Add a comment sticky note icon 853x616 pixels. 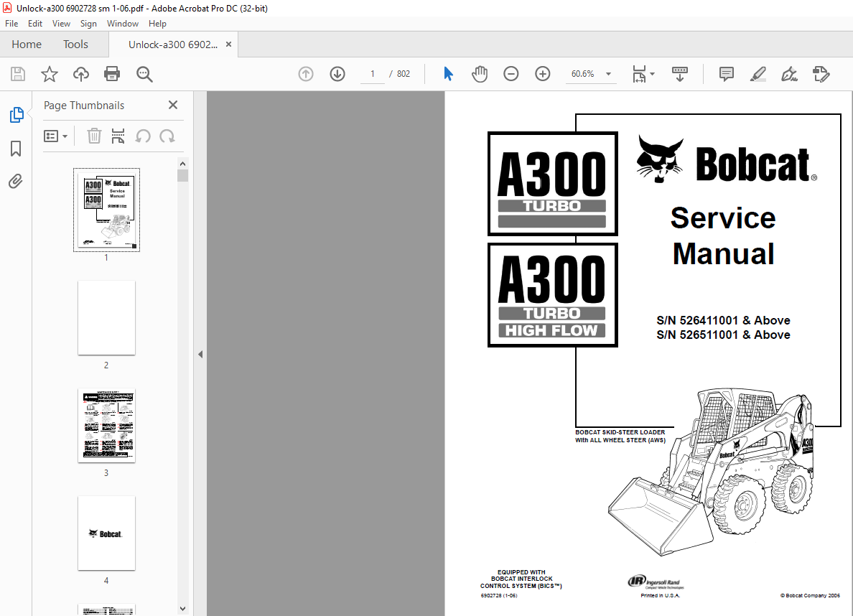[x=726, y=74]
